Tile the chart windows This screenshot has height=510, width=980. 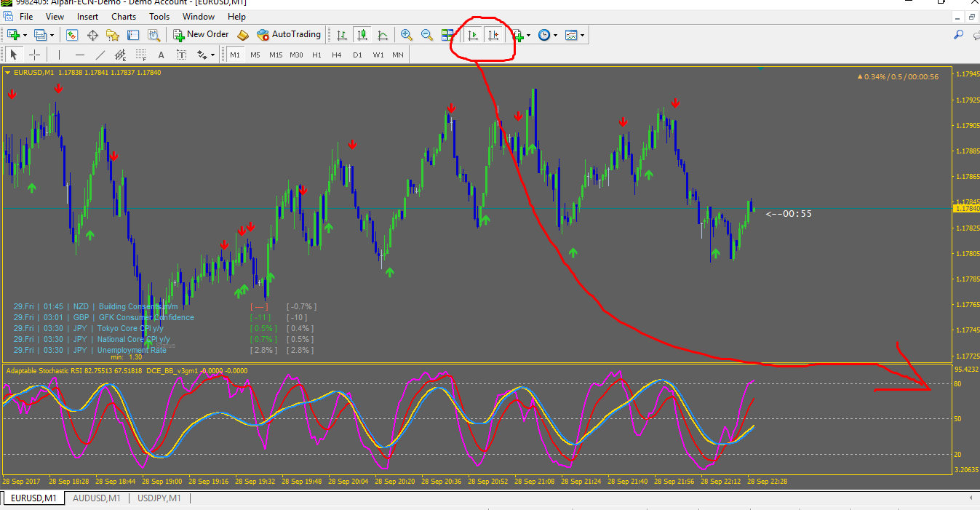(x=447, y=34)
